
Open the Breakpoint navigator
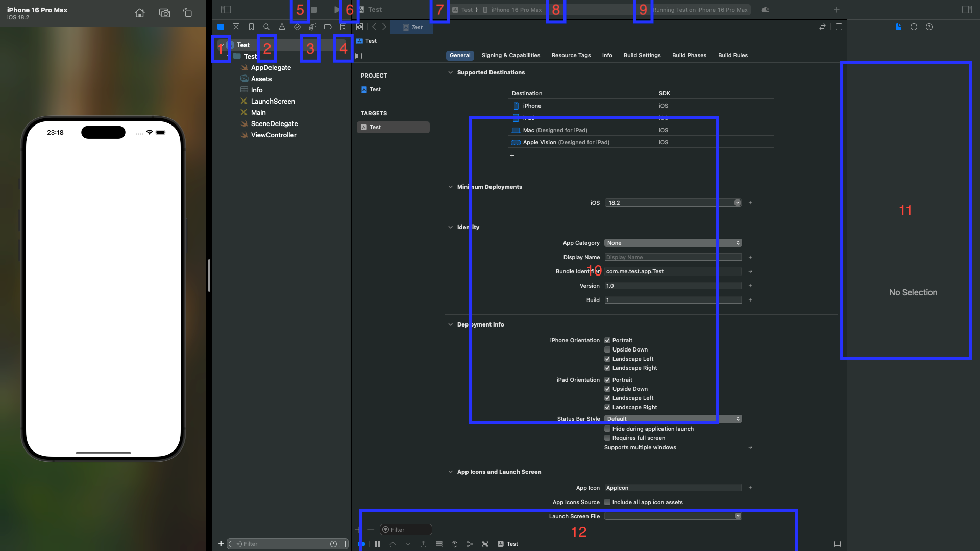pyautogui.click(x=328, y=27)
